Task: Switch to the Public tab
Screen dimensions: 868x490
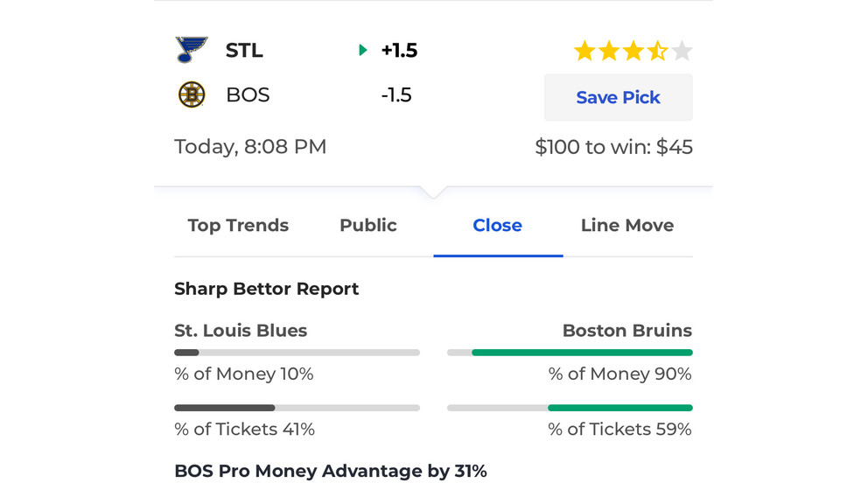Action: (368, 226)
